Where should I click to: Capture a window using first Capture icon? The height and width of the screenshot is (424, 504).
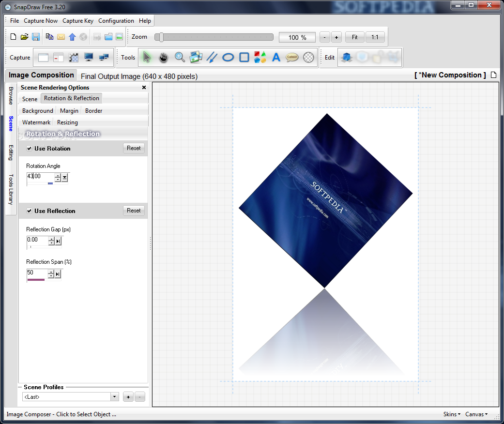(x=43, y=58)
